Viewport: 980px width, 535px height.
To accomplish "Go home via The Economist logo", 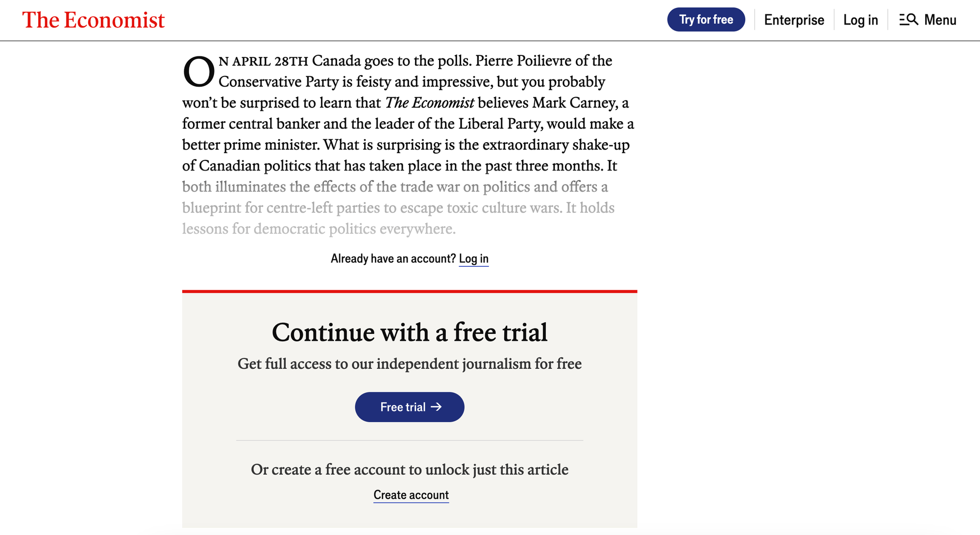I will click(94, 20).
